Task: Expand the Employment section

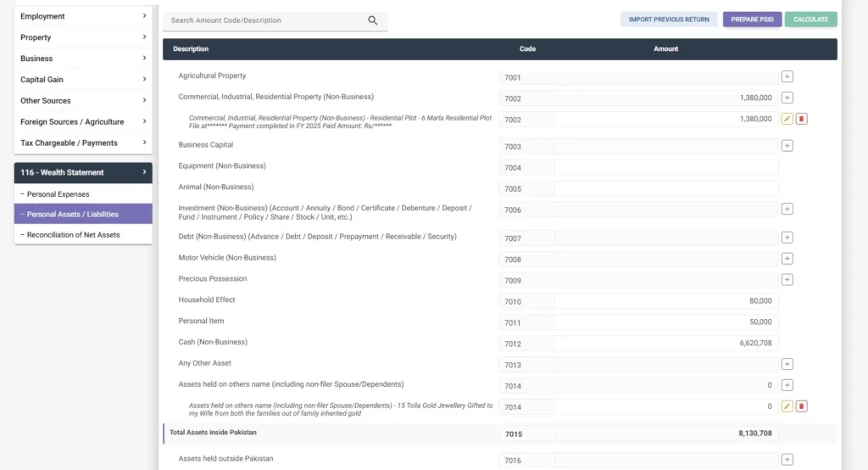Action: [x=83, y=16]
